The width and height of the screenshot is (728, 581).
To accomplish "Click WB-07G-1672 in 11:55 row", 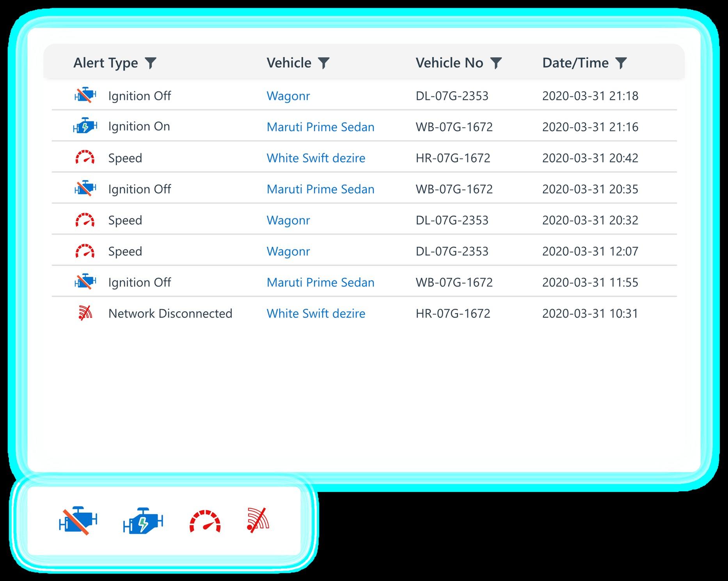I will point(455,282).
